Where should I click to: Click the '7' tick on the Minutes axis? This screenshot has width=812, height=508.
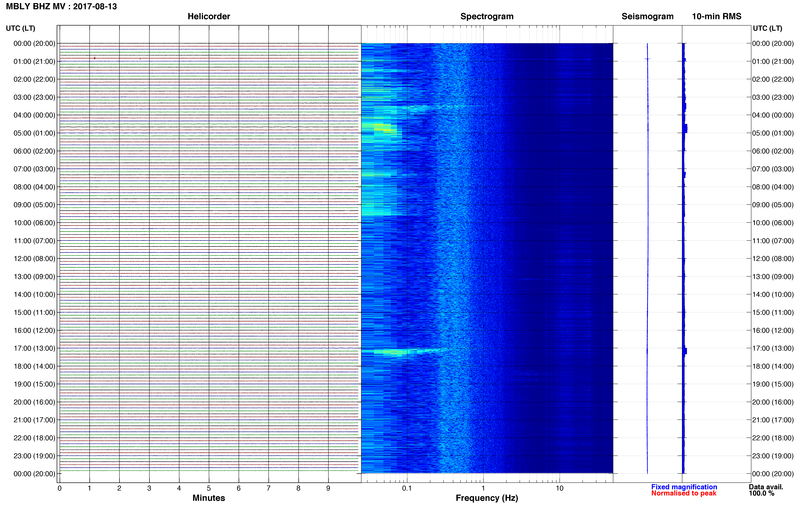pyautogui.click(x=269, y=488)
